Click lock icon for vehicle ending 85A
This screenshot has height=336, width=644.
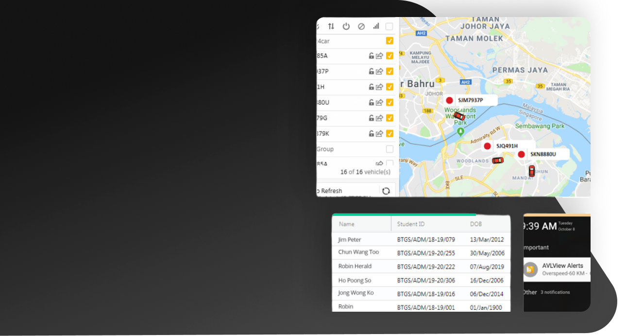371,56
